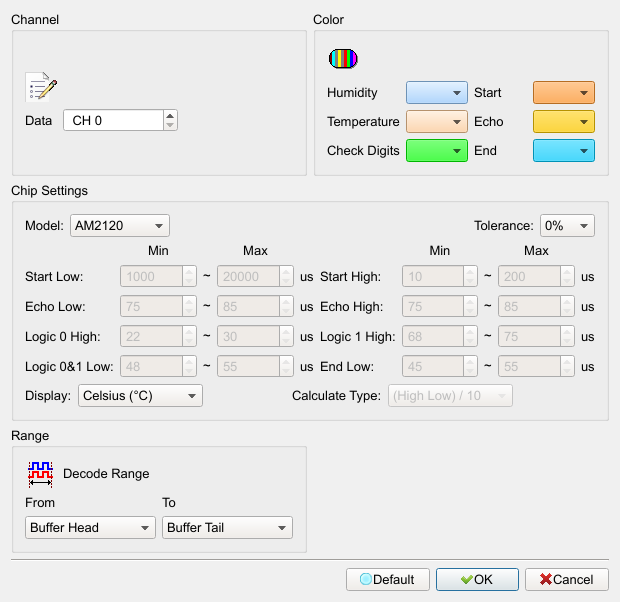The image size is (620, 602).
Task: Click the Logic 0 High max field 30
Action: point(248,336)
